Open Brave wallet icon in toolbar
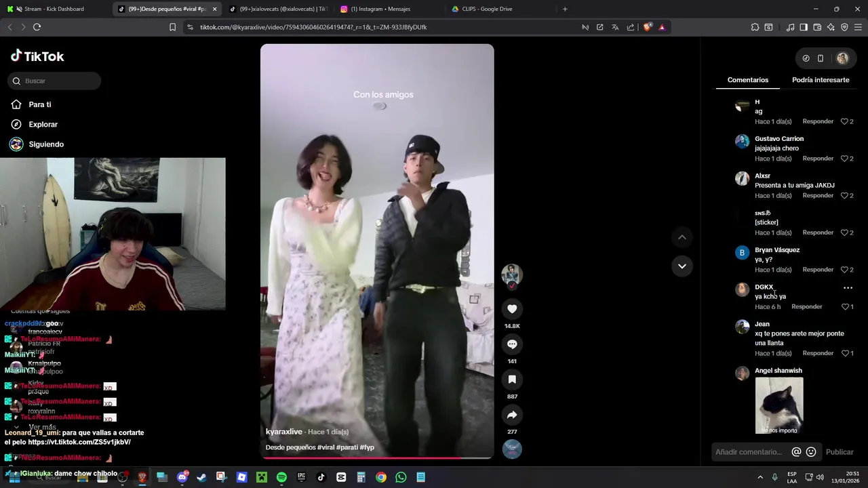 (x=817, y=27)
